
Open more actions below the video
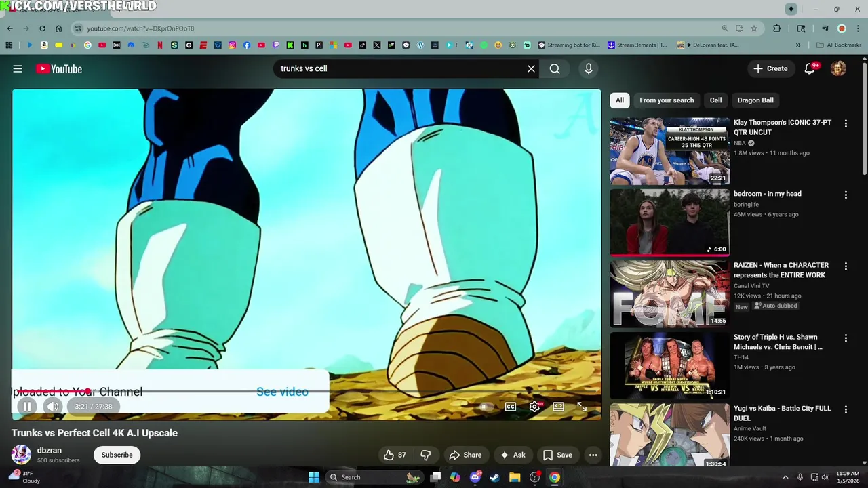click(x=593, y=455)
